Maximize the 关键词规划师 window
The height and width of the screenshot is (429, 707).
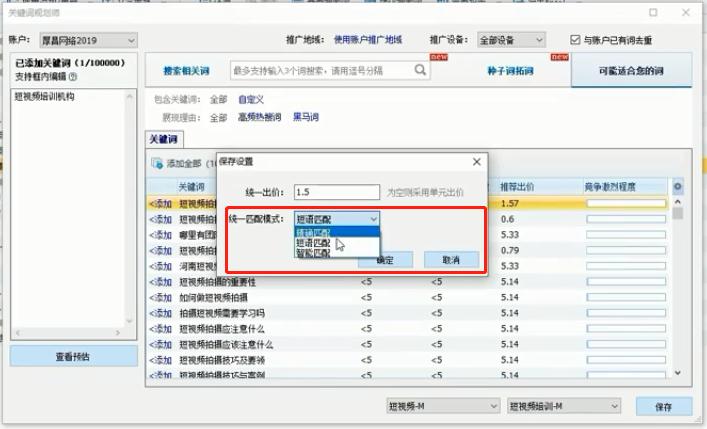click(x=653, y=13)
